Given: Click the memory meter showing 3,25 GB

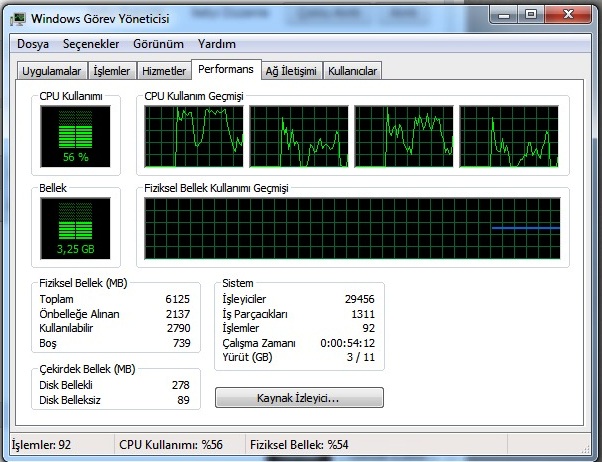Looking at the screenshot, I should [75, 229].
